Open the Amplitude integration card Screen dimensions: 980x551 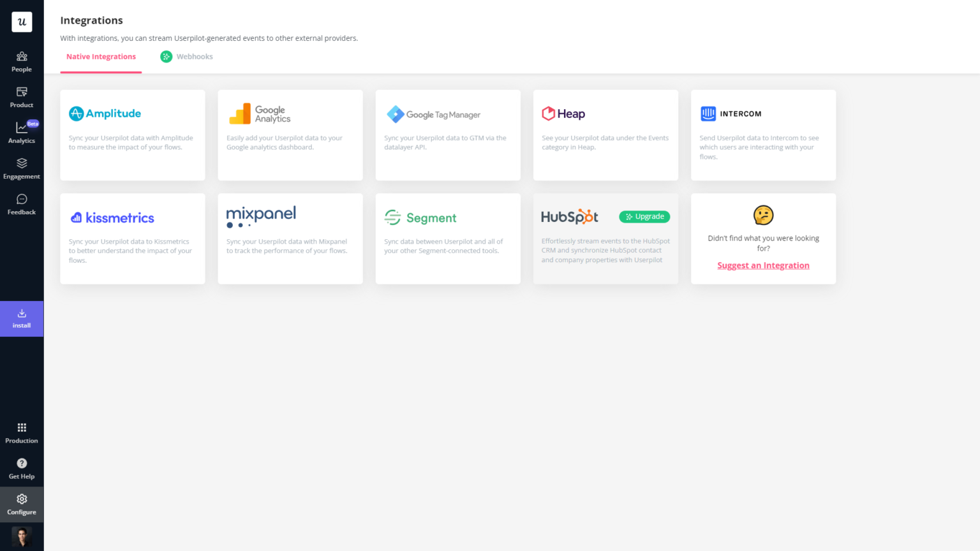pos(132,135)
